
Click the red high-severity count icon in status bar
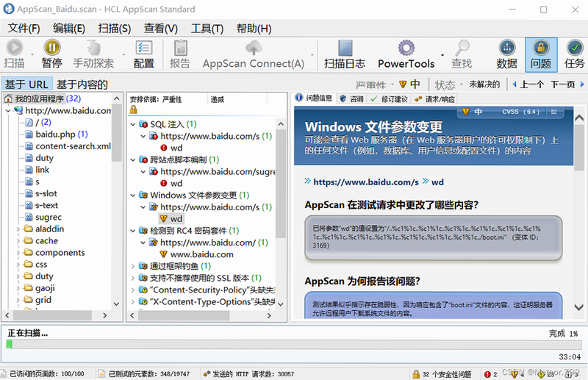click(x=487, y=374)
